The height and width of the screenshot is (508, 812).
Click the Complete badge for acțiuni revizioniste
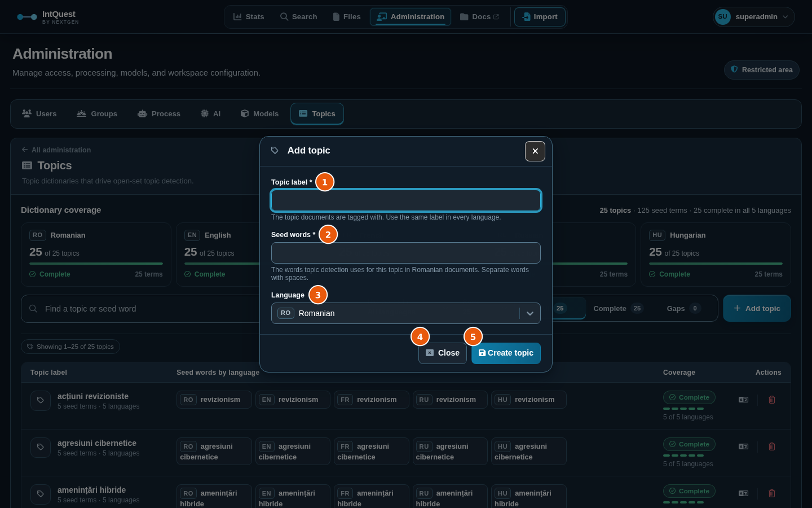[x=689, y=397]
